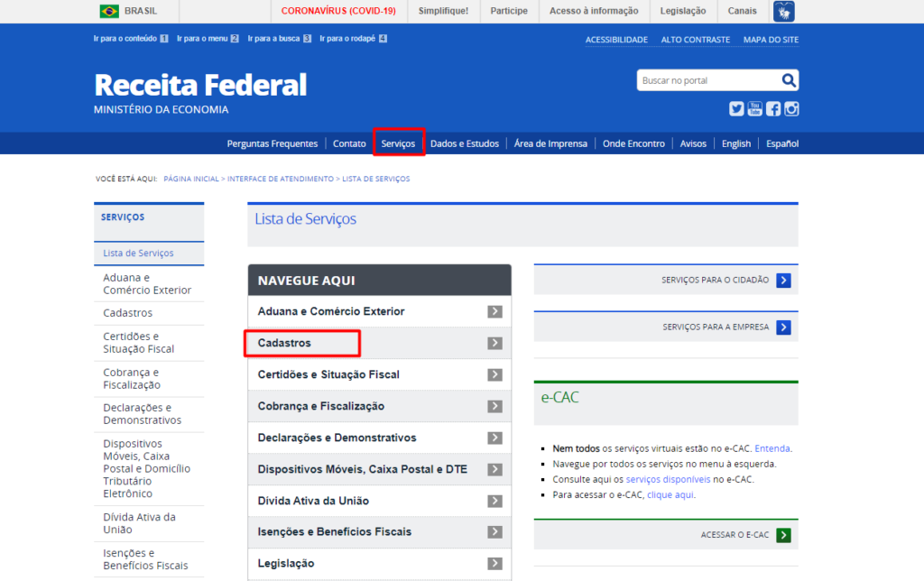The width and height of the screenshot is (924, 581).
Task: Select Certidões e Situação Fiscal in sidebar
Action: pyautogui.click(x=138, y=342)
